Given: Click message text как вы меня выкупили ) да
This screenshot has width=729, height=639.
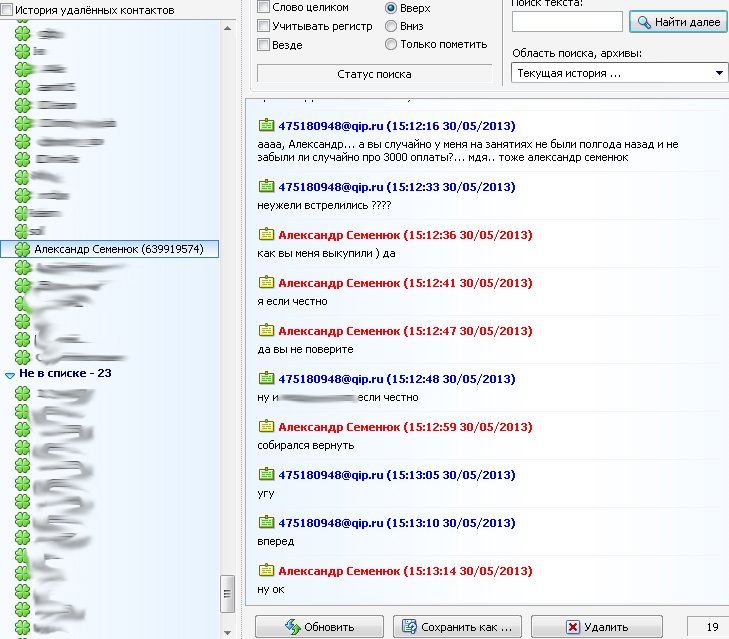Looking at the screenshot, I should [x=326, y=253].
